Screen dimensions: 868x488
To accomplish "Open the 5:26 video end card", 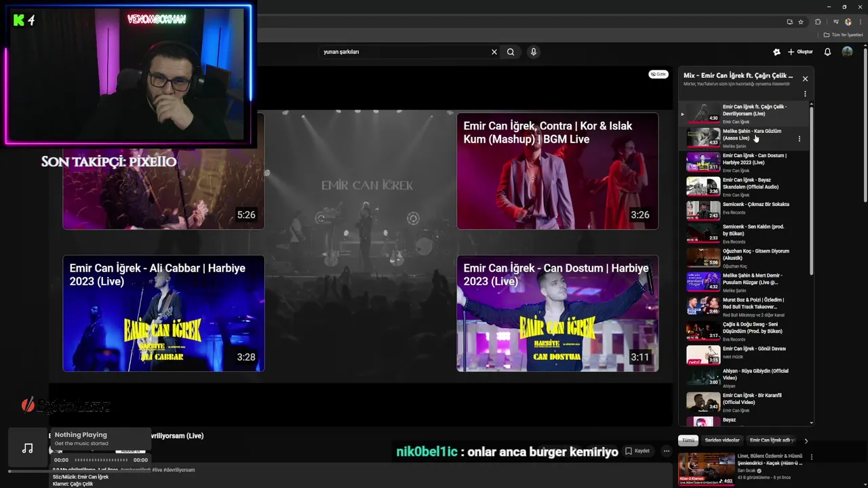I will [x=163, y=171].
